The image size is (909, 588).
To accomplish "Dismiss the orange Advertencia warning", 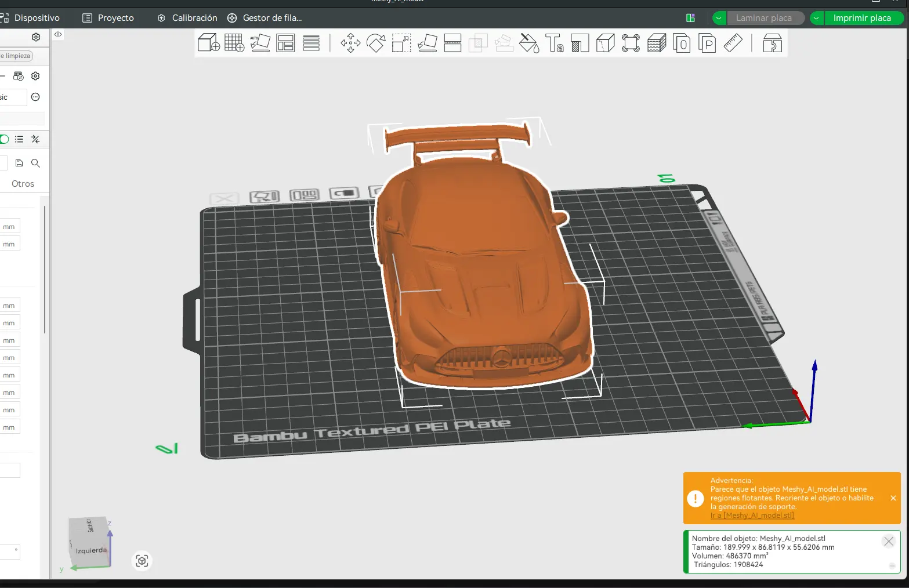I will pos(893,498).
